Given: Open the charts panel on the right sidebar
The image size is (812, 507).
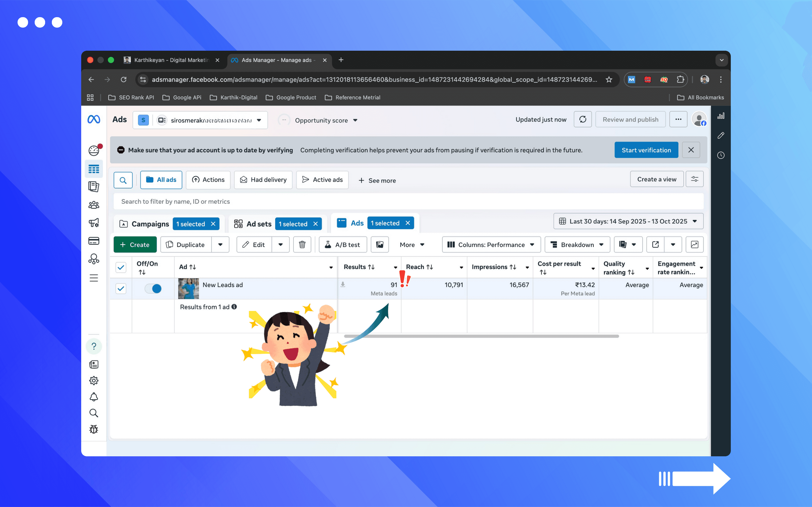Looking at the screenshot, I should tap(721, 115).
